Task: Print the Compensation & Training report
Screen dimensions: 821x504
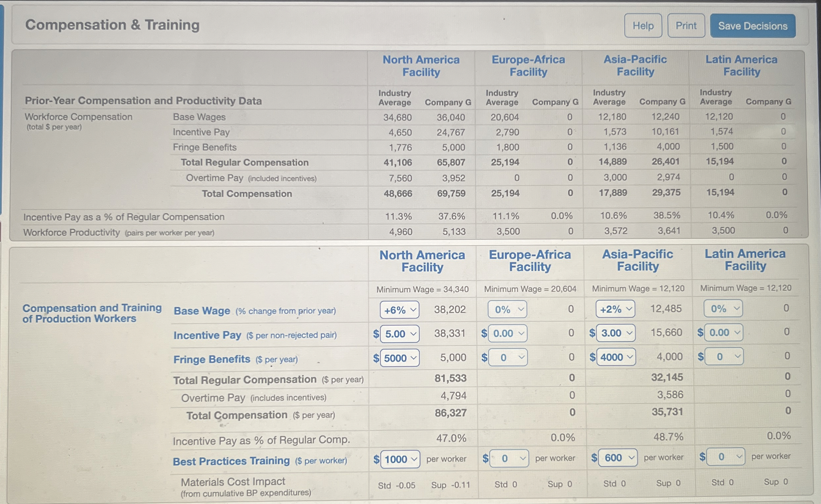Action: (x=686, y=26)
